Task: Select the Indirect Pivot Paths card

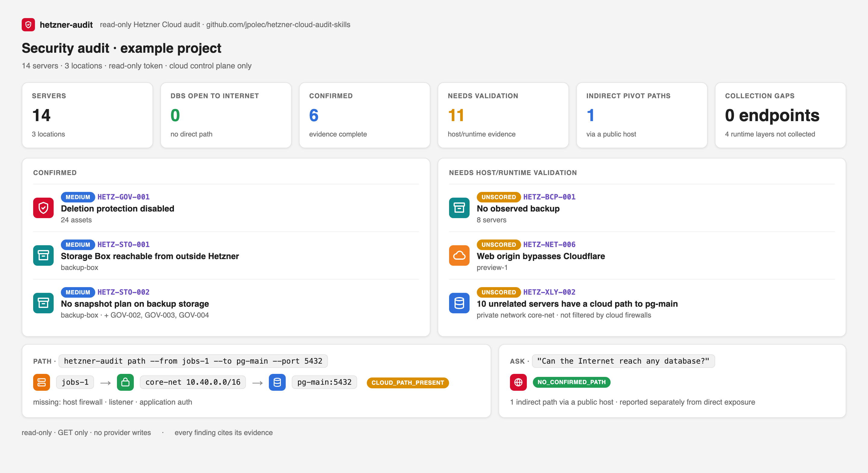Action: [642, 115]
